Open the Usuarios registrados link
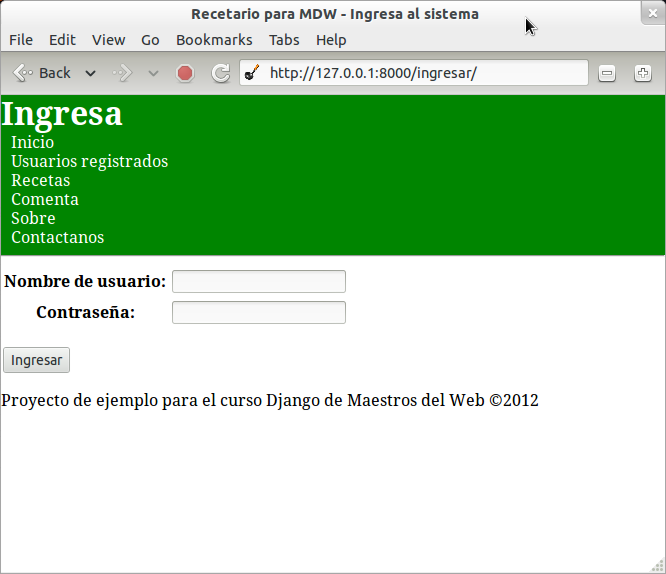 click(x=90, y=161)
